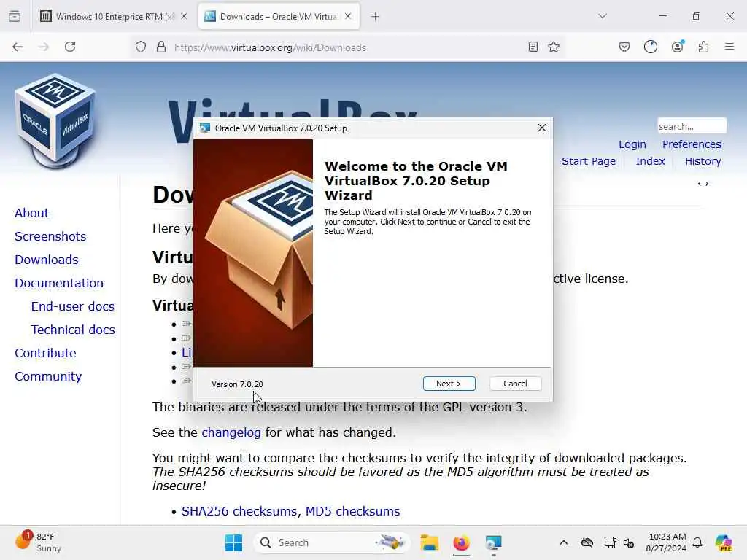Viewport: 747px width, 560px height.
Task: Open Downloads in the sidebar
Action: 46,260
